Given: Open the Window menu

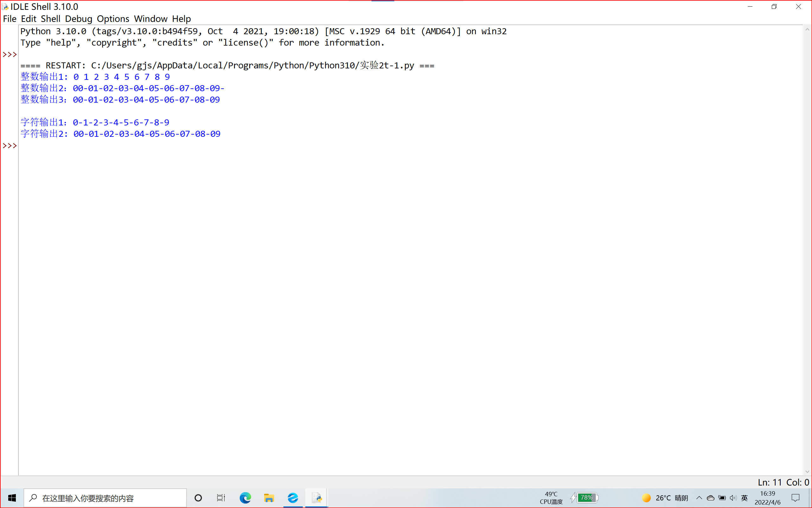Looking at the screenshot, I should click(150, 19).
